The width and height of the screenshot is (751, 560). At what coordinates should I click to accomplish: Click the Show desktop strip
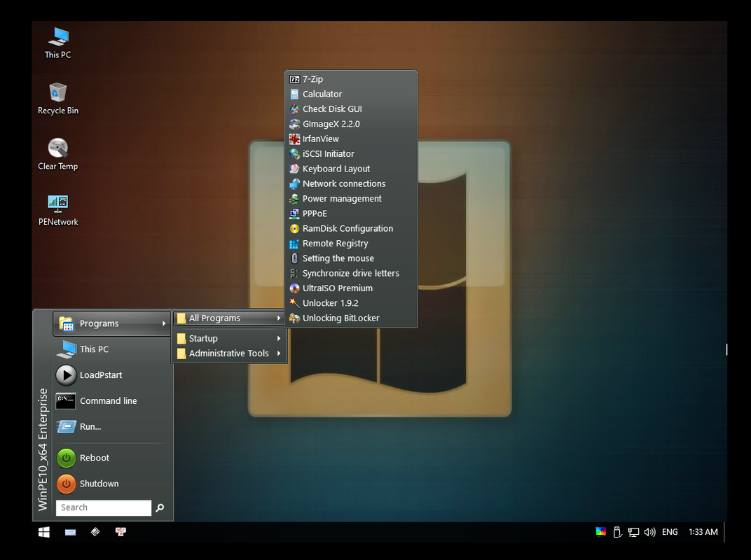pyautogui.click(x=724, y=532)
